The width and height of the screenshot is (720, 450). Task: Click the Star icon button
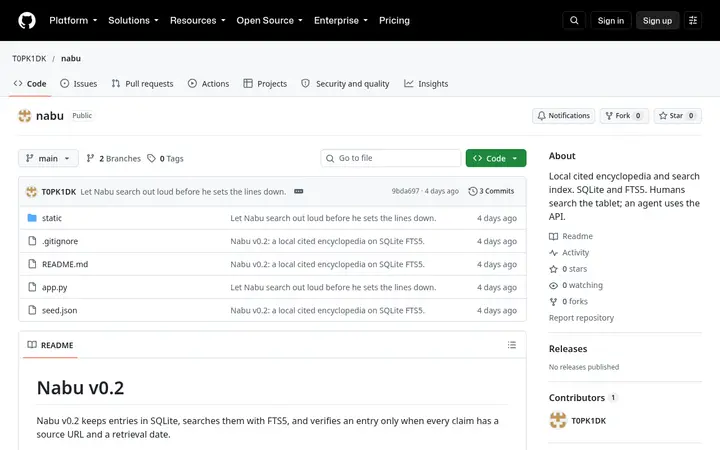point(677,116)
